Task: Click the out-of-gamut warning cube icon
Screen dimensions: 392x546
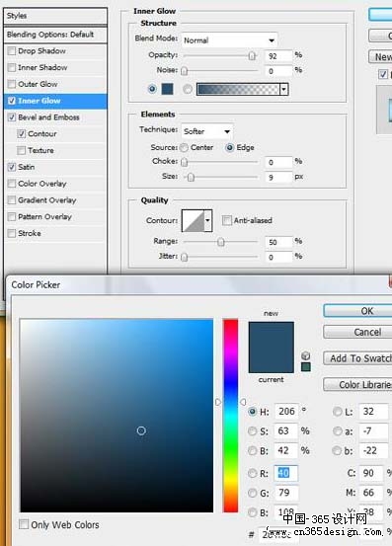Action: 305,355
